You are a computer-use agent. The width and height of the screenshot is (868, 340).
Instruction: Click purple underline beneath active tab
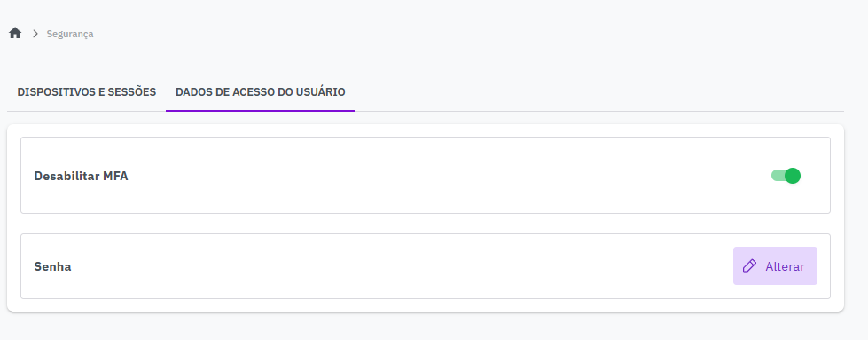coord(260,110)
